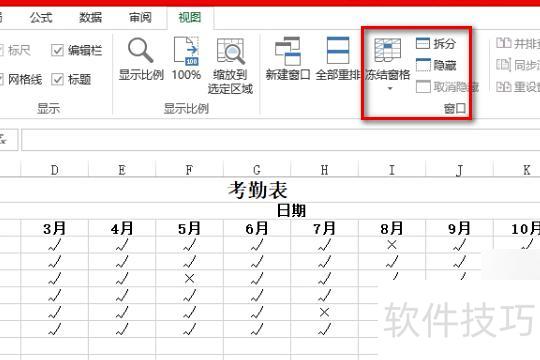This screenshot has height=360, width=540.
Task: Click 缩放到选定区域 zoom to selection
Action: click(230, 65)
